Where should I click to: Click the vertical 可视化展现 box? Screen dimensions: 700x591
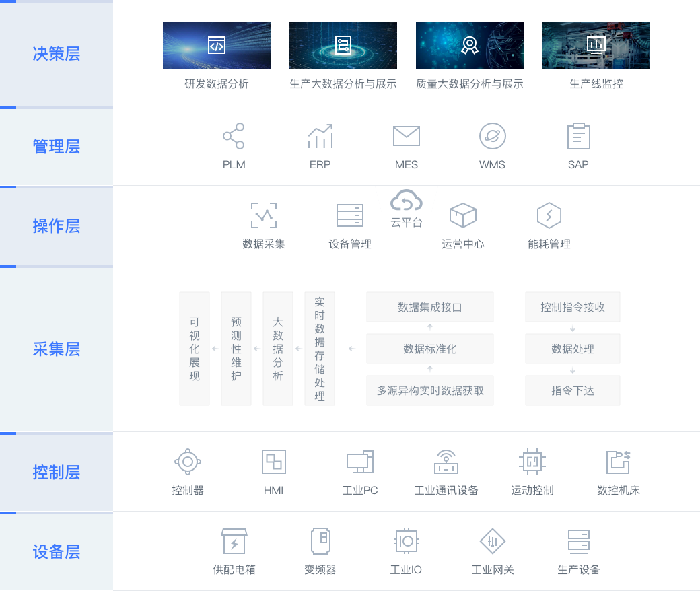pyautogui.click(x=195, y=349)
